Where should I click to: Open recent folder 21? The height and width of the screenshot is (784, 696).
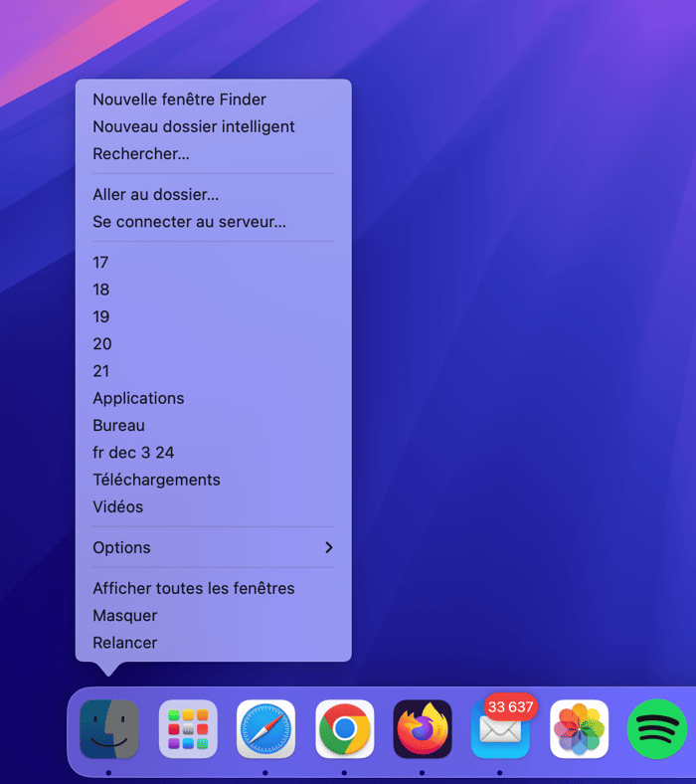pyautogui.click(x=214, y=371)
